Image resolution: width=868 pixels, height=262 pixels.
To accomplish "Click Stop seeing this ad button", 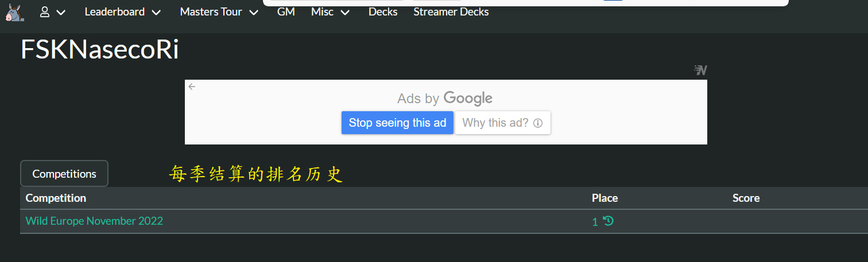I will point(397,123).
